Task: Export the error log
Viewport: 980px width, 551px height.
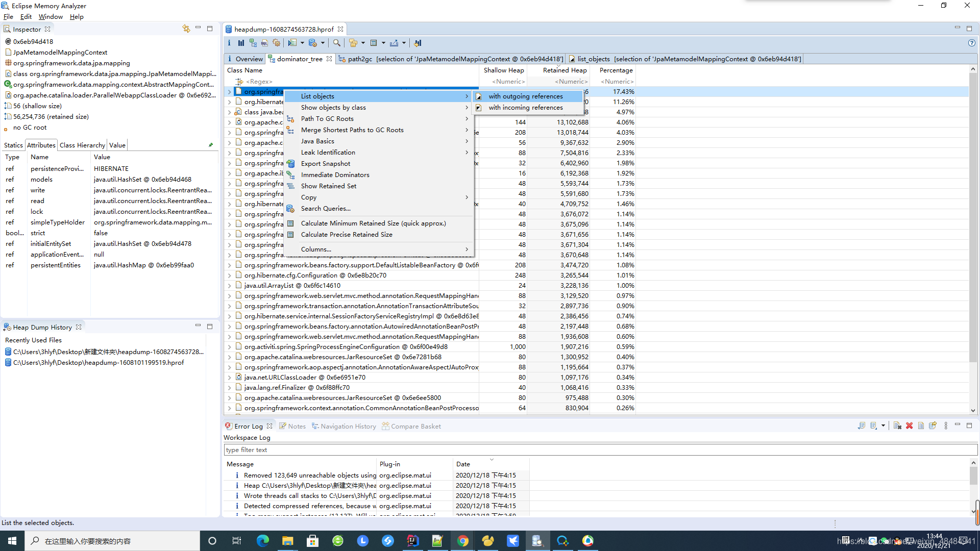Action: (862, 425)
